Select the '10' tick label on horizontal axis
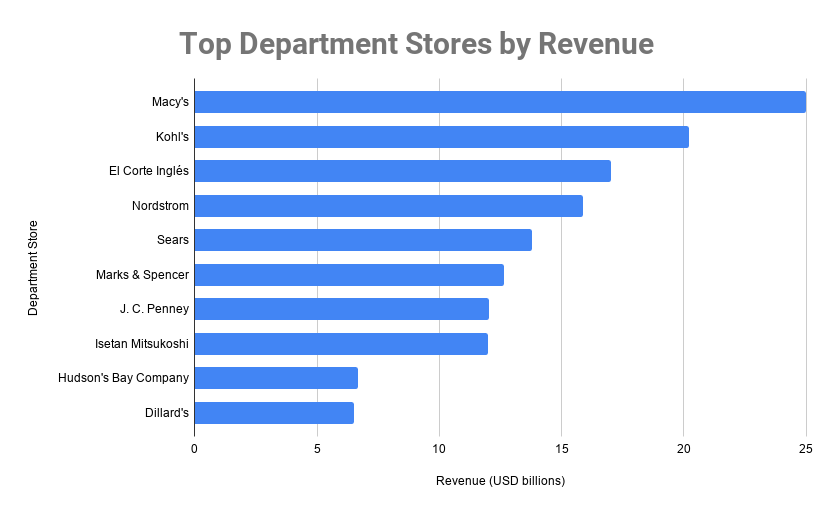 click(x=439, y=449)
